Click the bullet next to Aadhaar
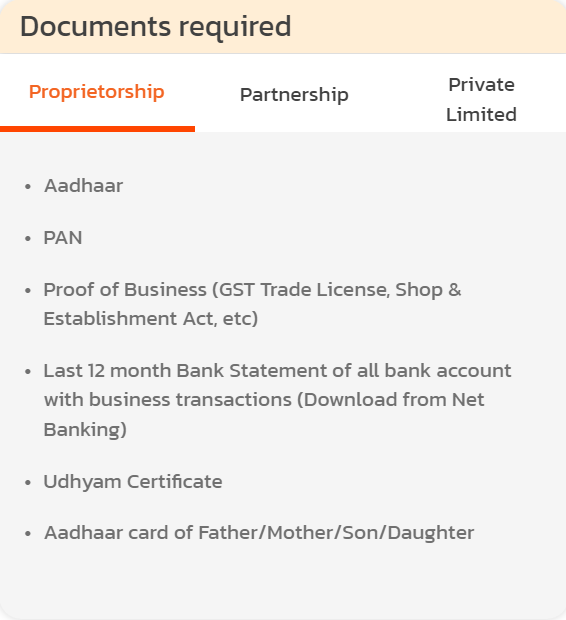 pos(28,187)
